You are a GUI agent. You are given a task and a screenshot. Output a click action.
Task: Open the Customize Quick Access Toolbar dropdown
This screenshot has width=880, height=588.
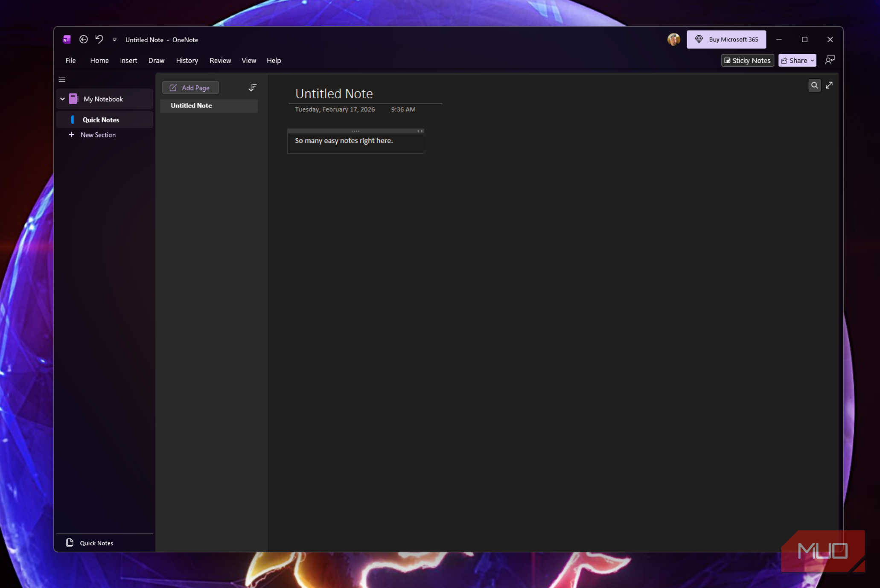(114, 40)
